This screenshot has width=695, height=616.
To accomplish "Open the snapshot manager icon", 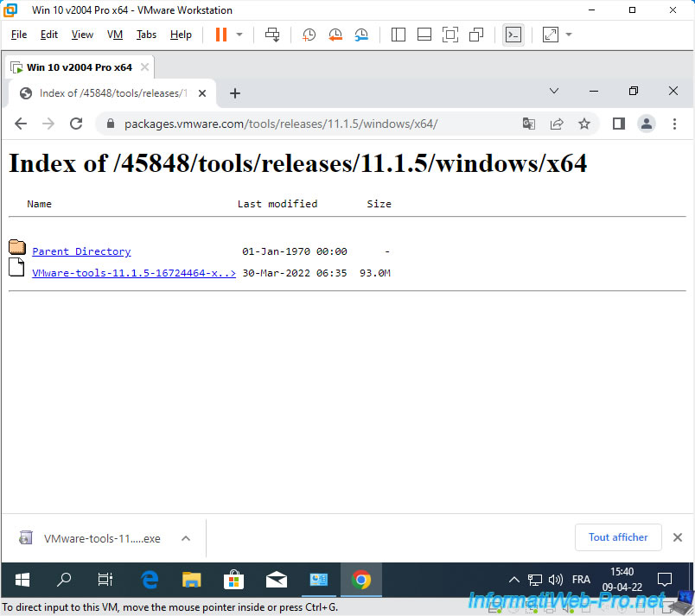I will (361, 35).
